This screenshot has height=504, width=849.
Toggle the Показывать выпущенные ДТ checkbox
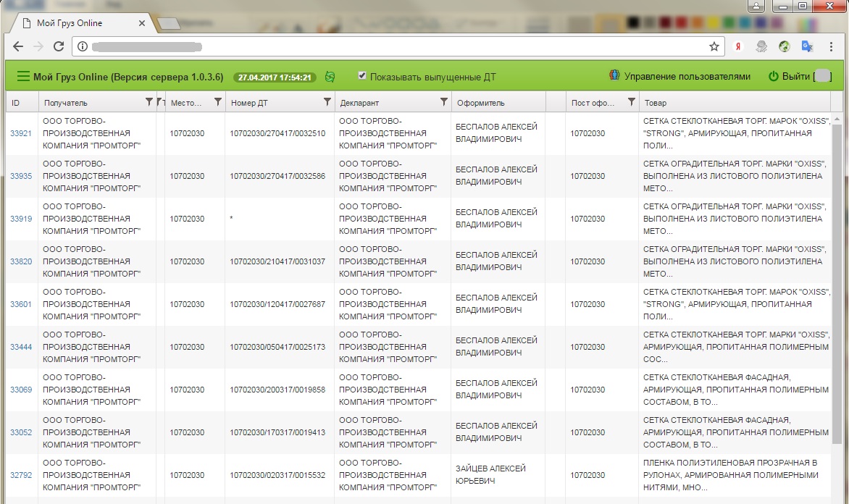[363, 76]
